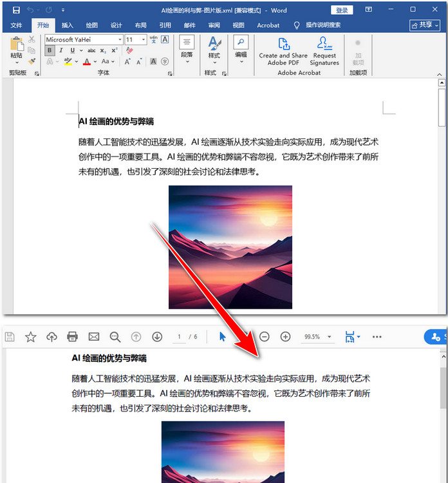448x483 pixels.
Task: Email the PDF using the envelope icon
Action: (94, 337)
